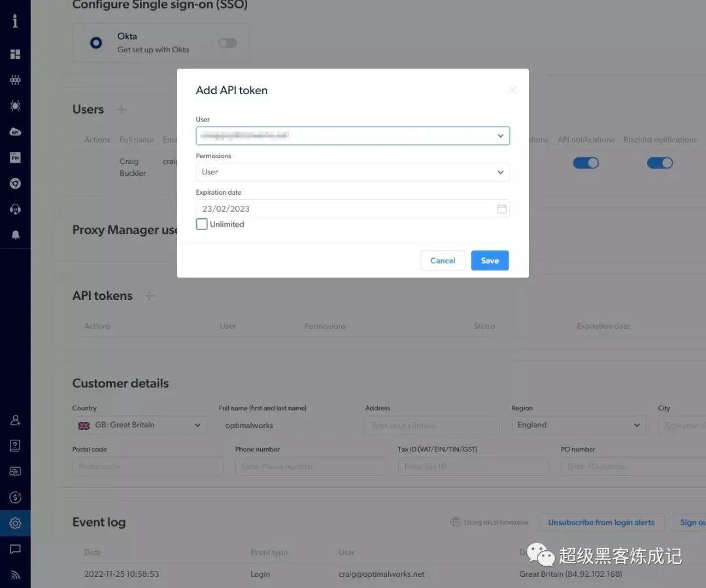The image size is (706, 588).
Task: Click Unsubscribe from login alerts
Action: (600, 522)
